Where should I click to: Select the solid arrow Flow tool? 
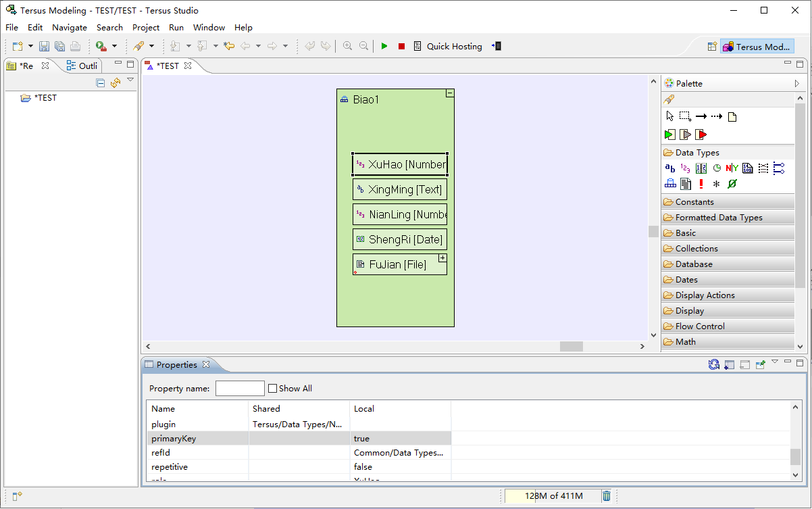pyautogui.click(x=701, y=116)
